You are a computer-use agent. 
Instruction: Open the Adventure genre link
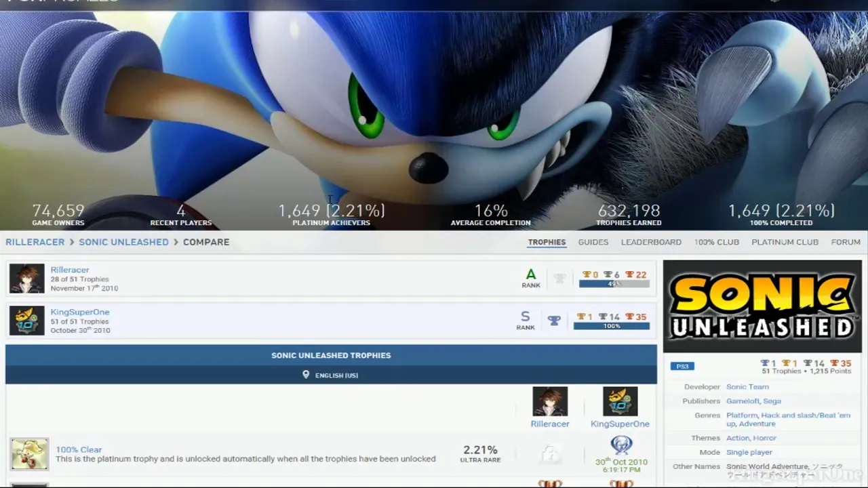click(x=757, y=424)
